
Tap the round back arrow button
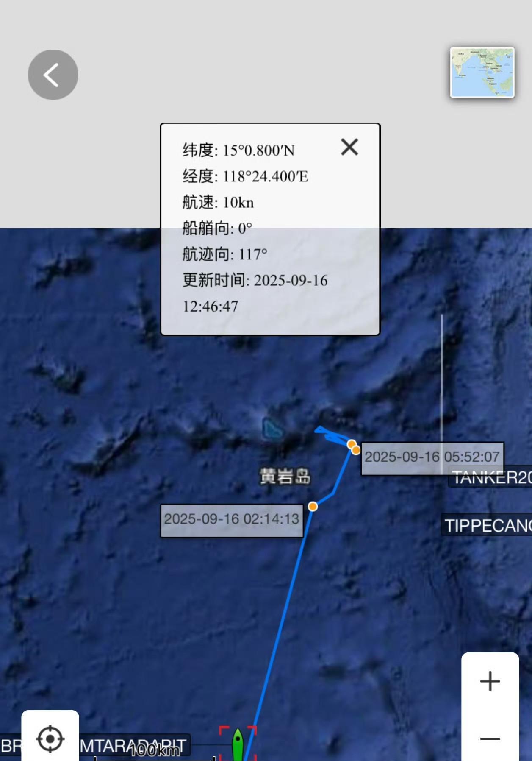53,75
